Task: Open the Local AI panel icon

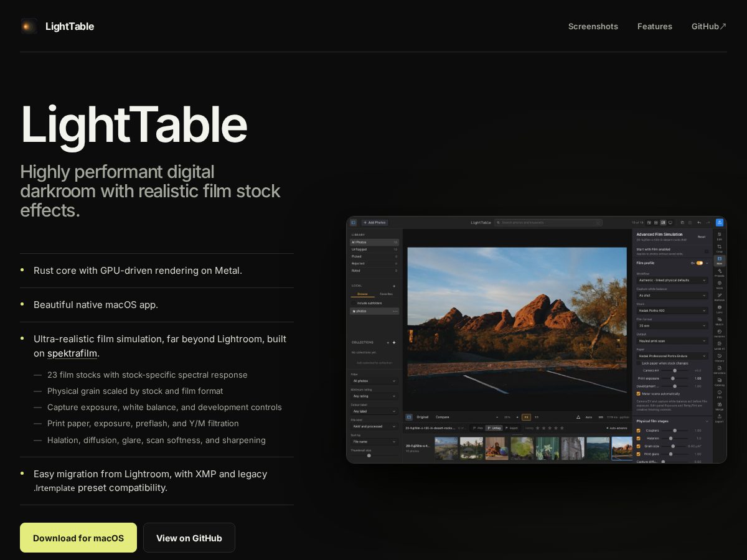Action: pyautogui.click(x=720, y=343)
